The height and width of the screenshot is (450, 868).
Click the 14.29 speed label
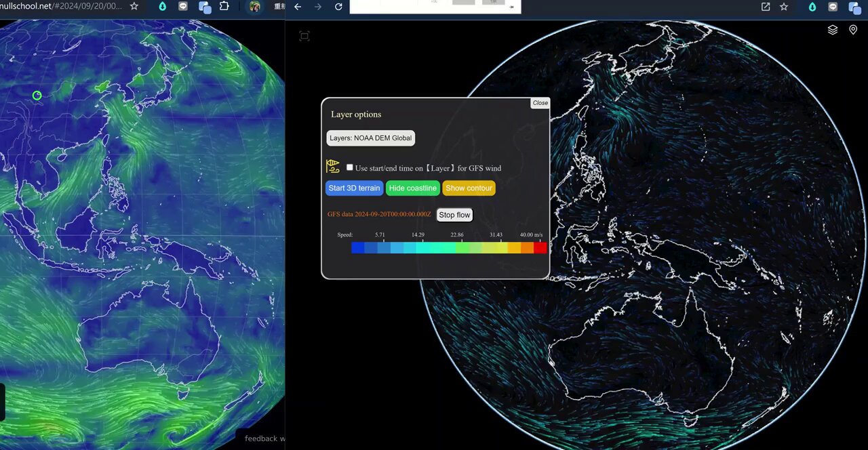pos(418,234)
